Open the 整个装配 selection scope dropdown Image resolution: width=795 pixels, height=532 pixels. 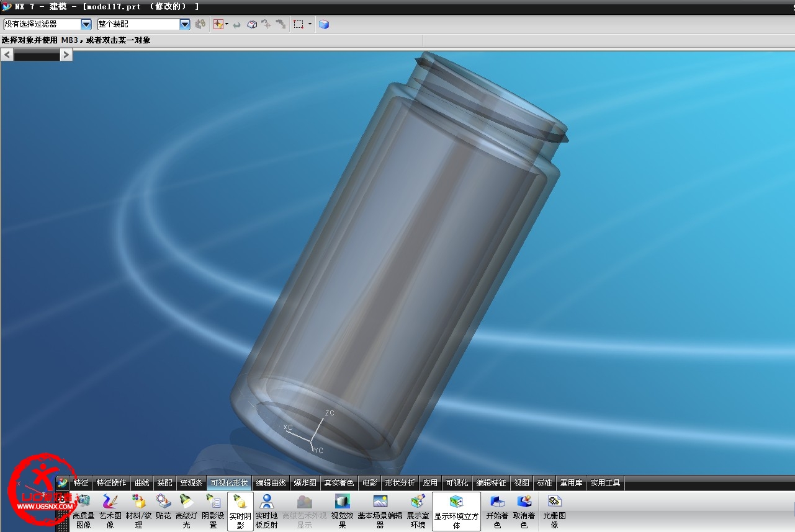tap(143, 24)
